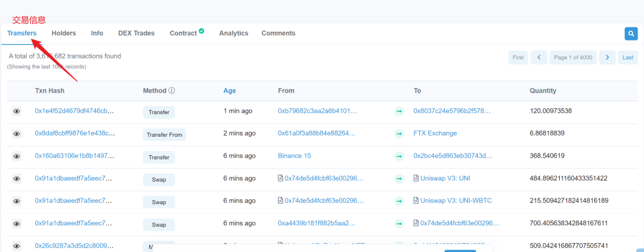Screen dimensions: 644x252
Task: Click the contract file icon beside Uniswap V3: UNI
Action: click(x=416, y=179)
